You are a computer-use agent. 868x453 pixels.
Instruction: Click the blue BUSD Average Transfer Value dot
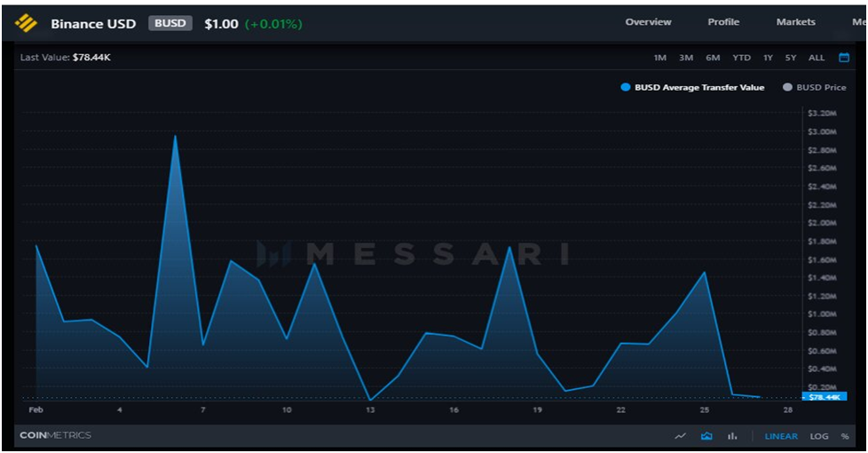coord(626,88)
